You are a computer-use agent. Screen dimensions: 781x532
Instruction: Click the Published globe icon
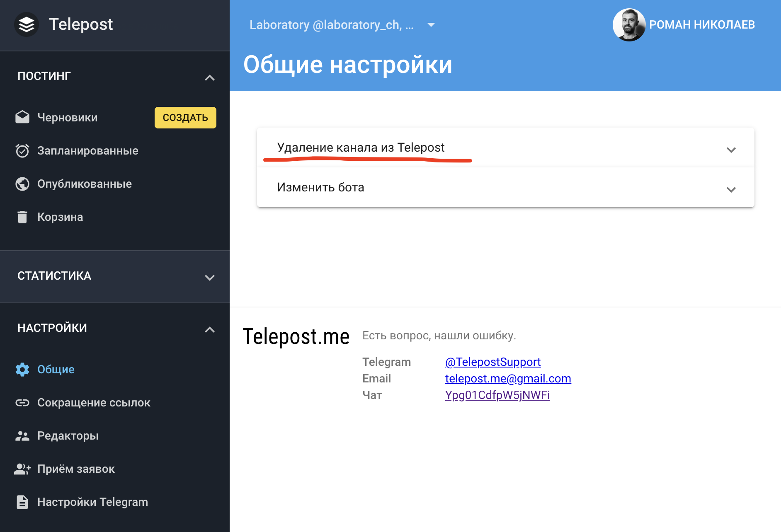click(22, 184)
